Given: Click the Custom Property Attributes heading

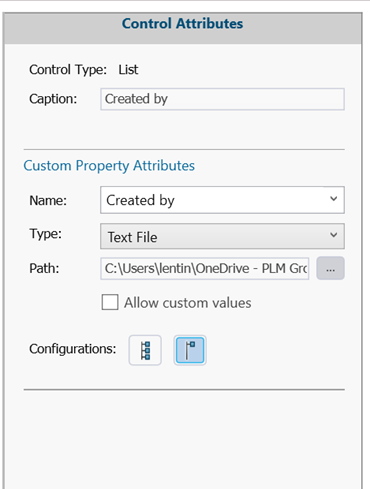Looking at the screenshot, I should point(109,166).
